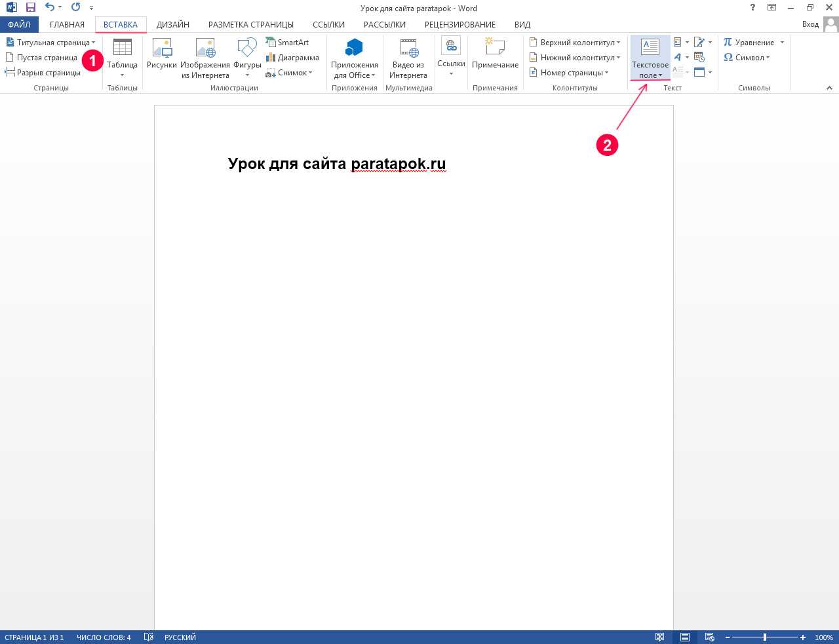Open the Таблица insert menu

pos(123,58)
